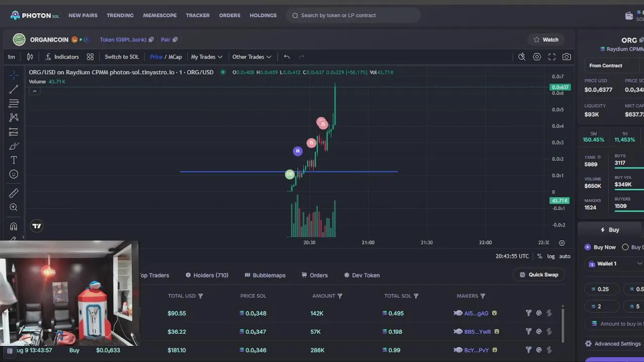The height and width of the screenshot is (362, 644).
Task: Toggle log scale on chart
Action: (551, 256)
